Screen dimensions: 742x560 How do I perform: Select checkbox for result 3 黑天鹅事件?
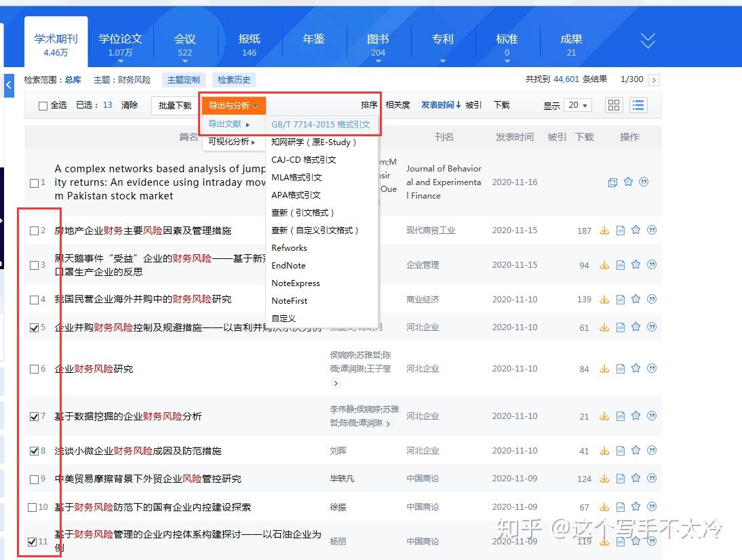[x=34, y=265]
